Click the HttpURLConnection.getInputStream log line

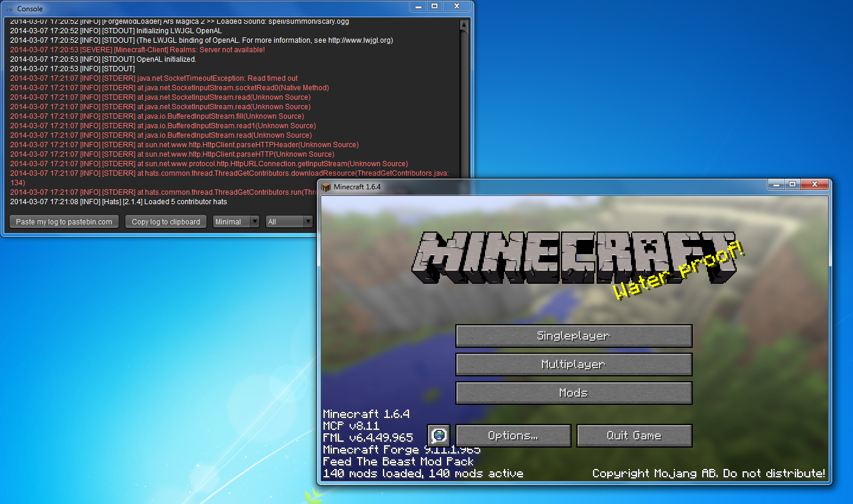point(209,164)
